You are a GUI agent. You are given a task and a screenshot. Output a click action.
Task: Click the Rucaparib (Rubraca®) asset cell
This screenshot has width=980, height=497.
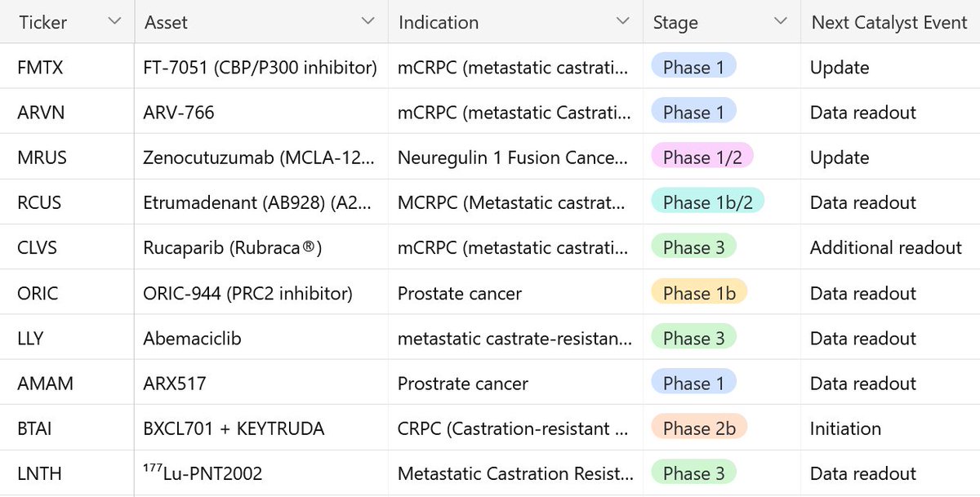261,247
